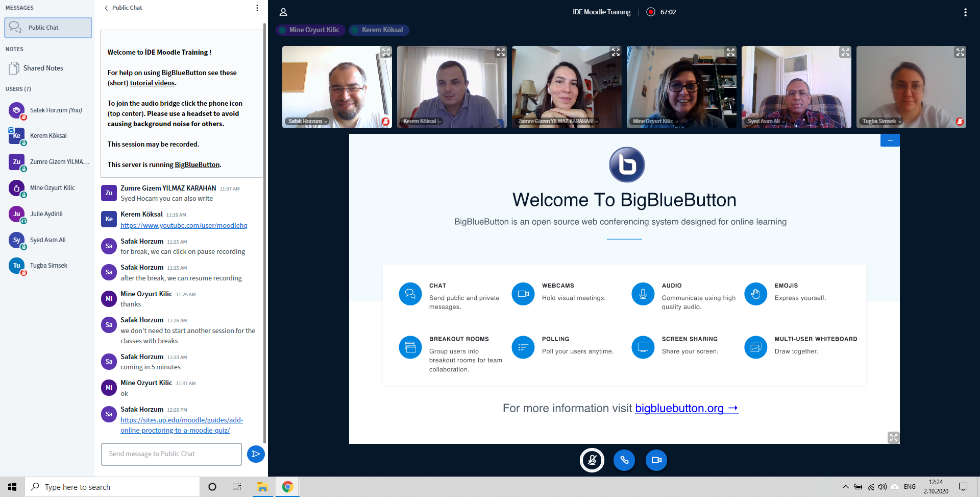
Task: Click the Breakout Rooms icon on slide
Action: pyautogui.click(x=410, y=347)
